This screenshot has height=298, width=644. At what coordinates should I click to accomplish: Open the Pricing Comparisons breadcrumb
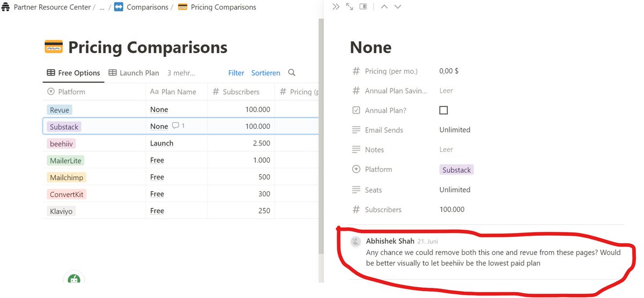[x=217, y=7]
